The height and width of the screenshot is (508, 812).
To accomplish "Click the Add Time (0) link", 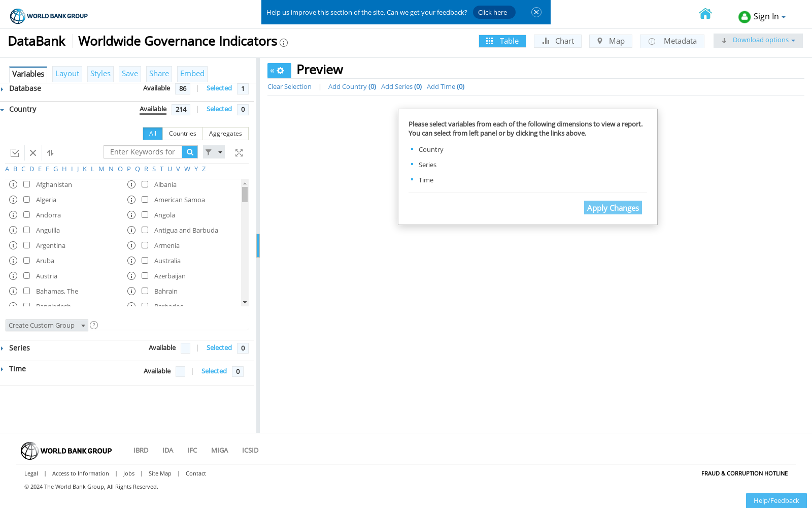I will (x=446, y=87).
